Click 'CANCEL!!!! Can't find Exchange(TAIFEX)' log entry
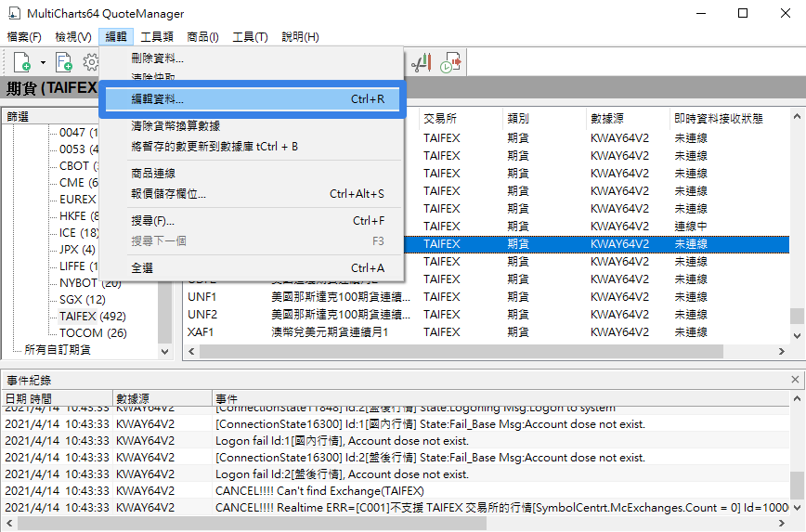The width and height of the screenshot is (806, 532). click(319, 491)
